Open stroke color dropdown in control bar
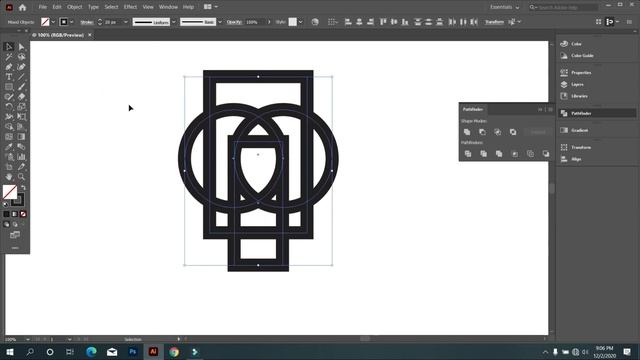The image size is (640, 360). tap(72, 22)
